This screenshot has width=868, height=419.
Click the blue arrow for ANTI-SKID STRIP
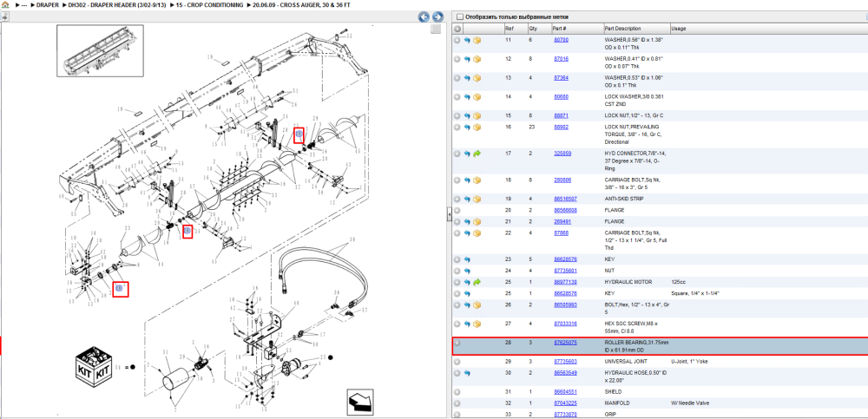tap(467, 199)
